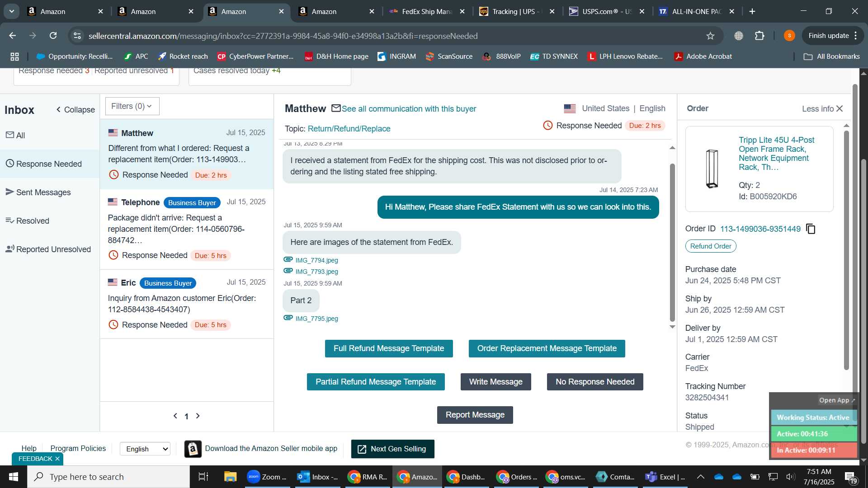Viewport: 868px width, 488px height.
Task: Click Partial Refund Message Template
Action: (x=376, y=382)
